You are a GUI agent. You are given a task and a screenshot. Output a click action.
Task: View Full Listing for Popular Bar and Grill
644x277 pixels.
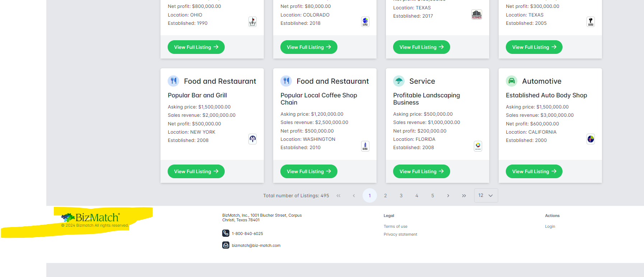point(196,171)
